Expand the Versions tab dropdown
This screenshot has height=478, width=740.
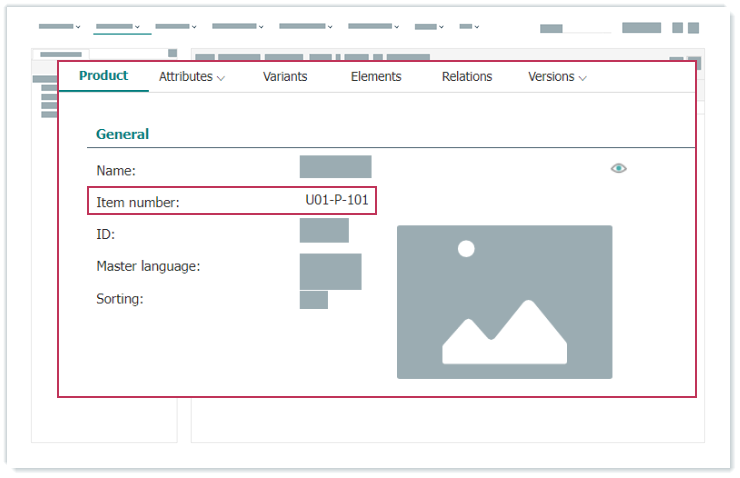click(x=557, y=77)
